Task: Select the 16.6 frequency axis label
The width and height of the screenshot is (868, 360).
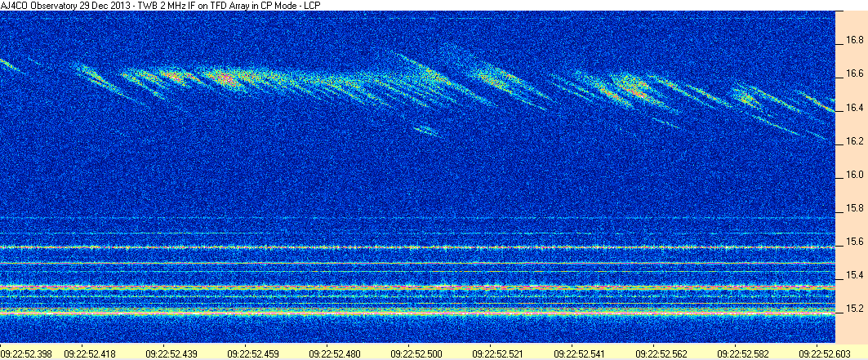Action: (x=855, y=74)
